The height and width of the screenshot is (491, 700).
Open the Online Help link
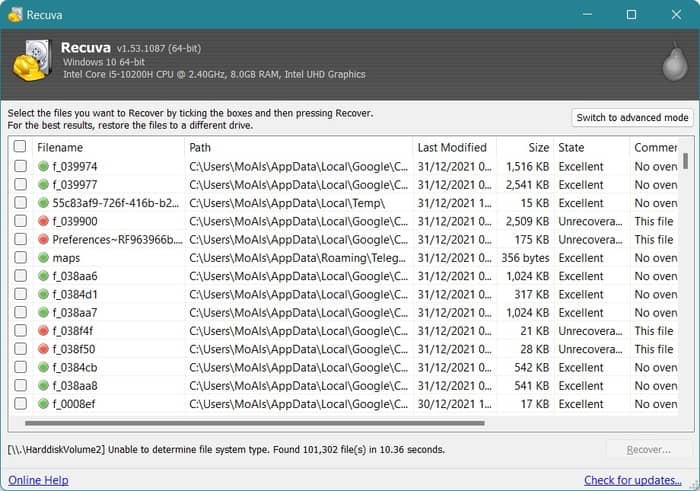coord(38,480)
